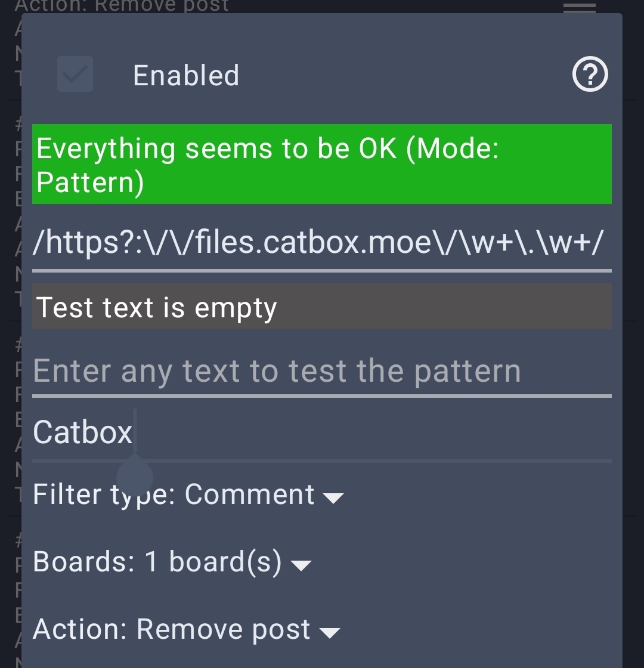
Task: Tap background "Action: Remove post" text above dialog
Action: (x=122, y=6)
